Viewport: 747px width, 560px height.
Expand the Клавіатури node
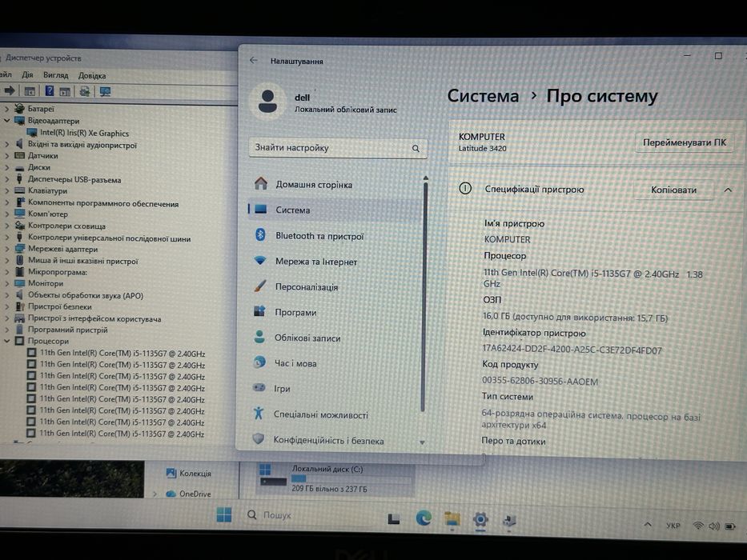pyautogui.click(x=6, y=191)
